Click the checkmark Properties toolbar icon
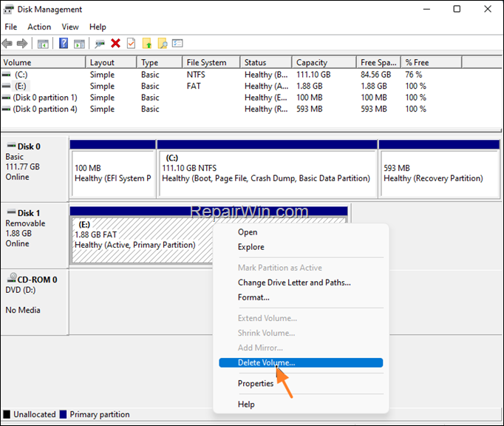Screen dimensions: 504x426 pyautogui.click(x=131, y=43)
